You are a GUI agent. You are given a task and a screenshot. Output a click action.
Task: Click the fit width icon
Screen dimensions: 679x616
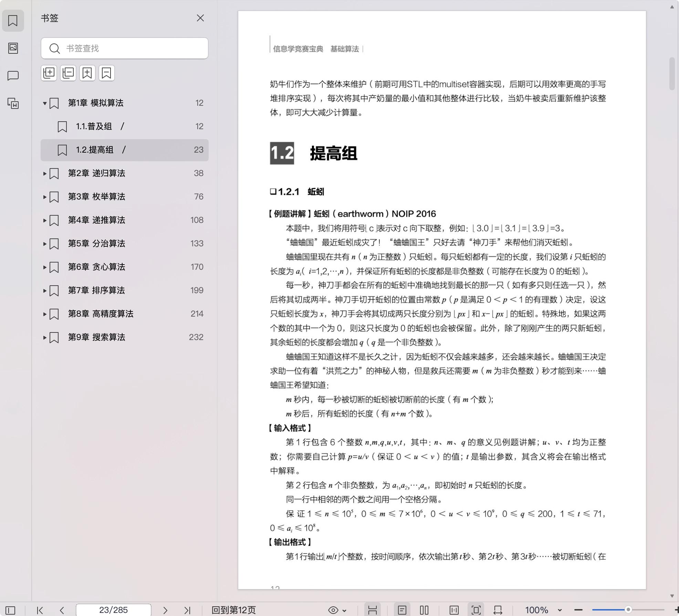pos(498,610)
